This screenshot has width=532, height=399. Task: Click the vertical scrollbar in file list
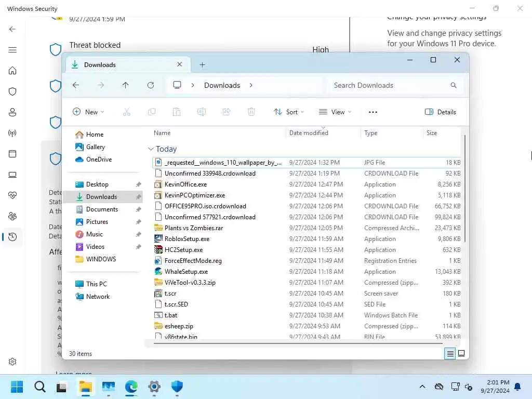tap(464, 188)
